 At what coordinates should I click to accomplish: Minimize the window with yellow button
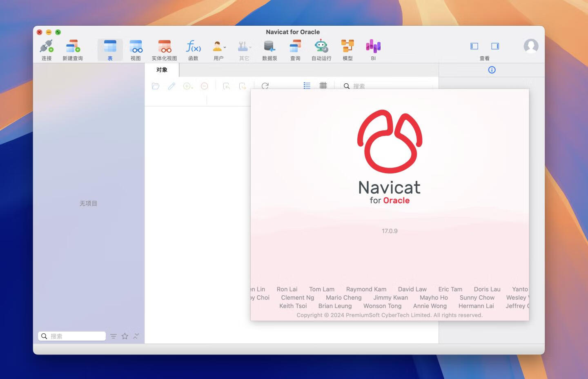coord(49,32)
